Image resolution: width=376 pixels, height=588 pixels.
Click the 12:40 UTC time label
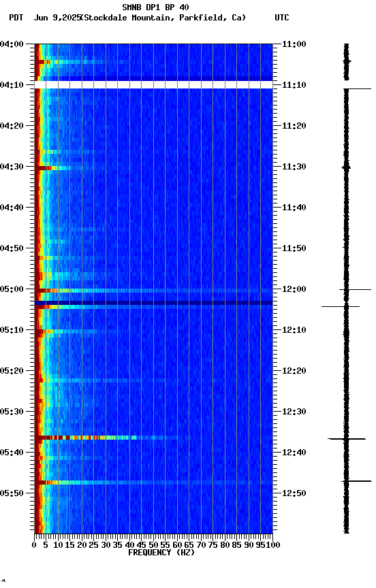(294, 453)
